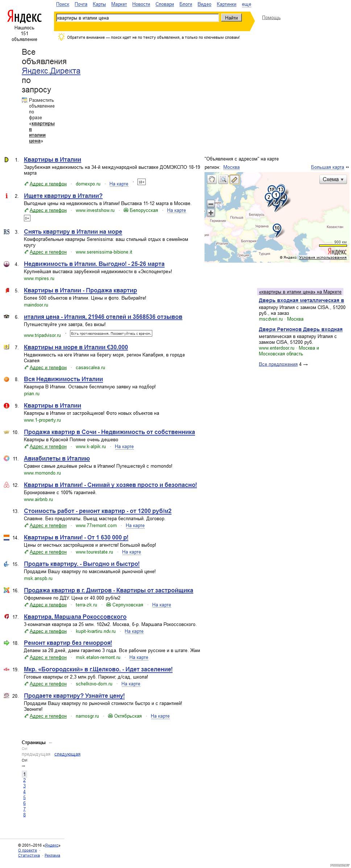
Task: Click 'На карте' for the k-alpik.ru ad
Action: click(x=124, y=447)
